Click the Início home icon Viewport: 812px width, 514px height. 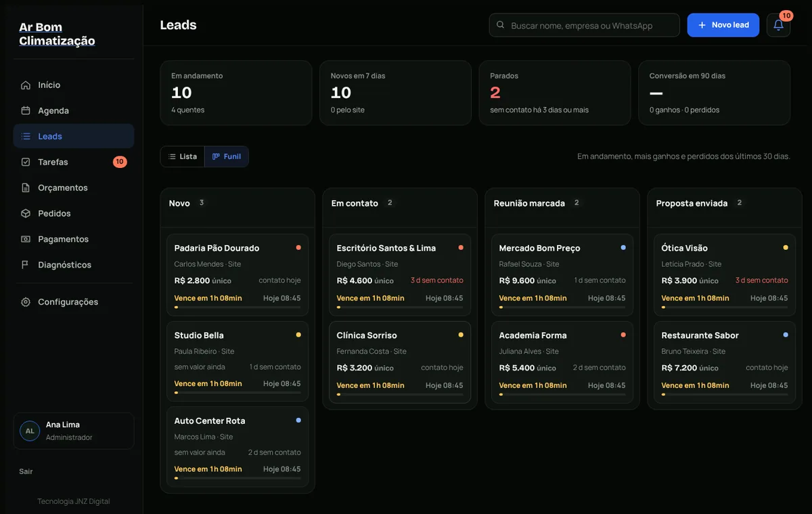(x=26, y=85)
